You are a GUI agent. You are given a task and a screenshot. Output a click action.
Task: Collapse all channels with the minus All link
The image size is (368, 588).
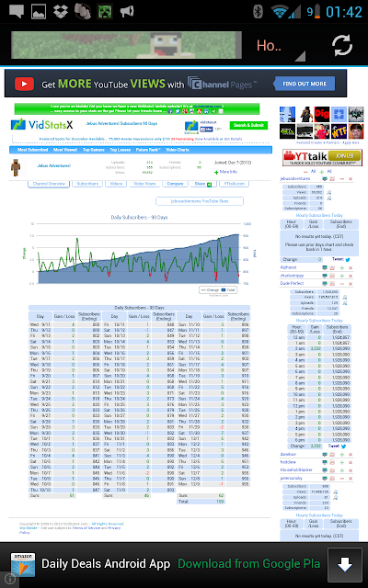311,172
